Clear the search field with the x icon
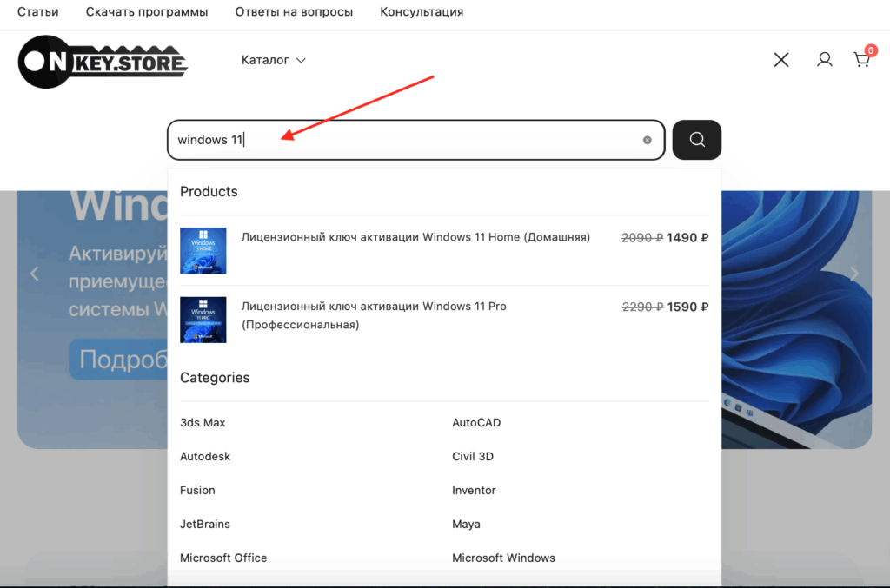The height and width of the screenshot is (588, 890). click(x=647, y=140)
